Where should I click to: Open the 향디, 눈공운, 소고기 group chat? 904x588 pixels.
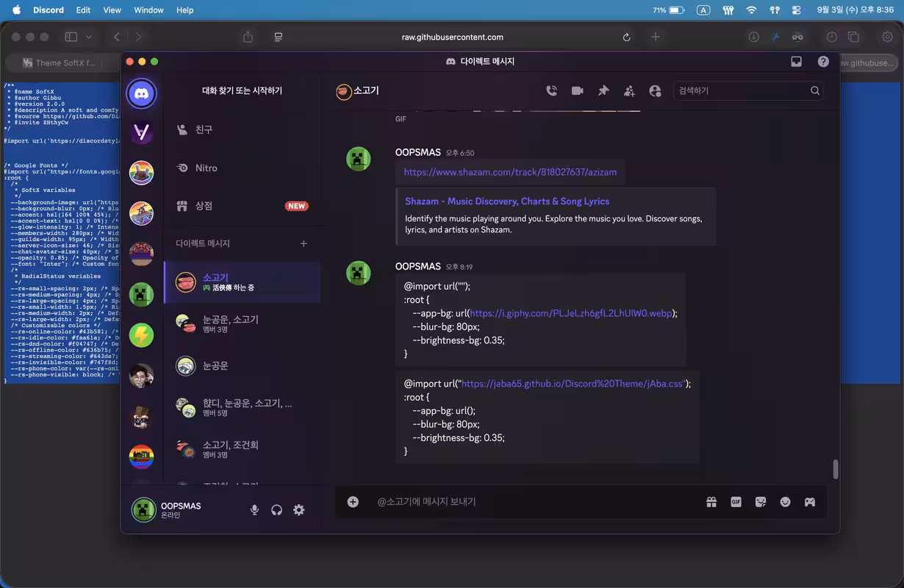(x=243, y=407)
